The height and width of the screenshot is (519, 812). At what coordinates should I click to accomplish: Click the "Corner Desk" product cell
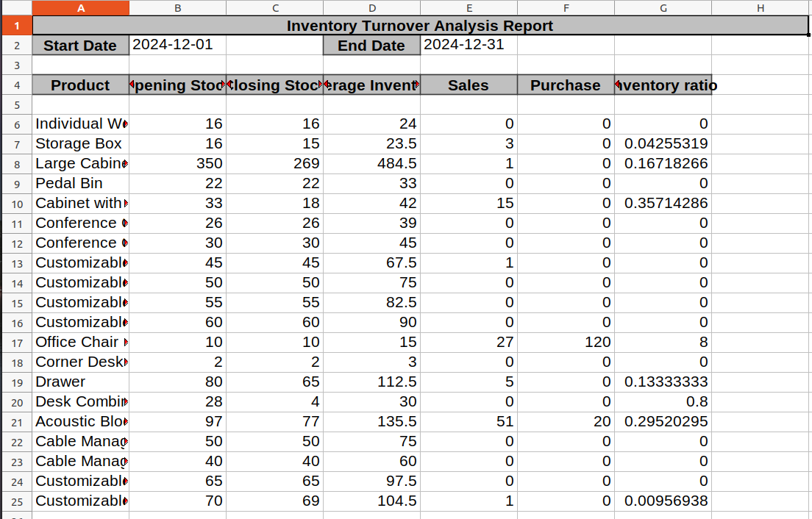[81, 362]
